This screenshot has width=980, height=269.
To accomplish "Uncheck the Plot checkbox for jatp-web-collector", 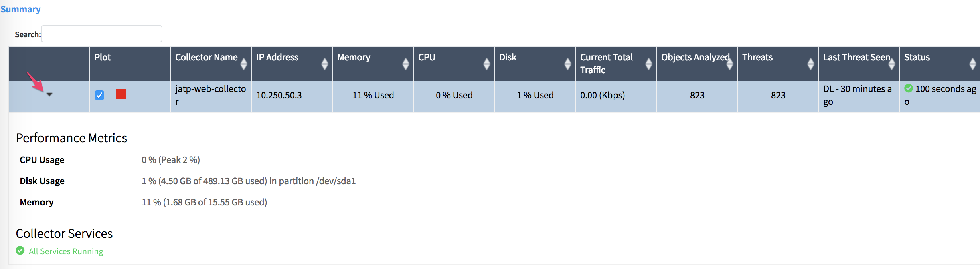I will [99, 95].
